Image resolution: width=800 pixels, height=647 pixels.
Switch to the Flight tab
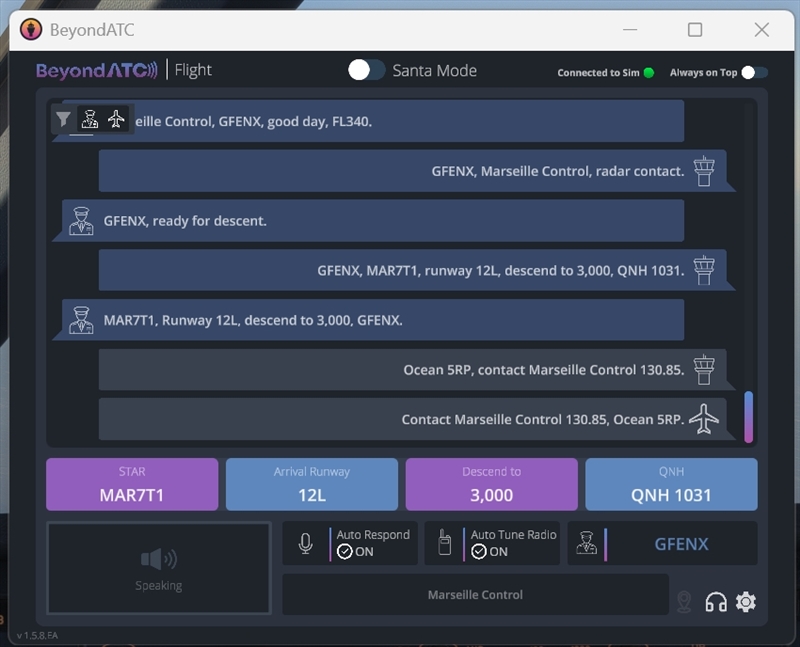pos(193,70)
